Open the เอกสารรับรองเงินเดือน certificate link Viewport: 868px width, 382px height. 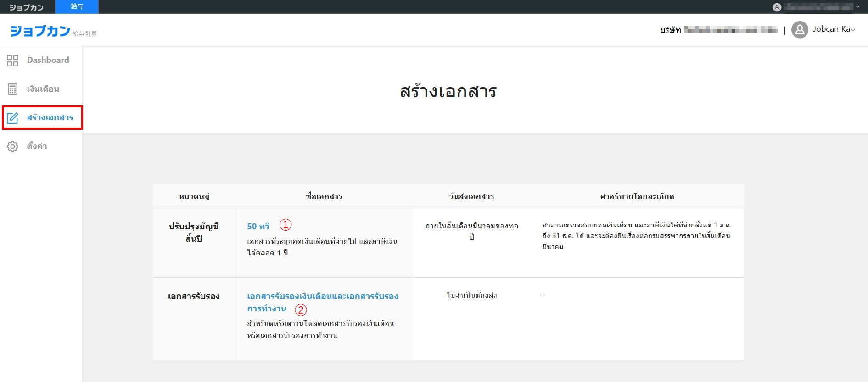pos(322,296)
